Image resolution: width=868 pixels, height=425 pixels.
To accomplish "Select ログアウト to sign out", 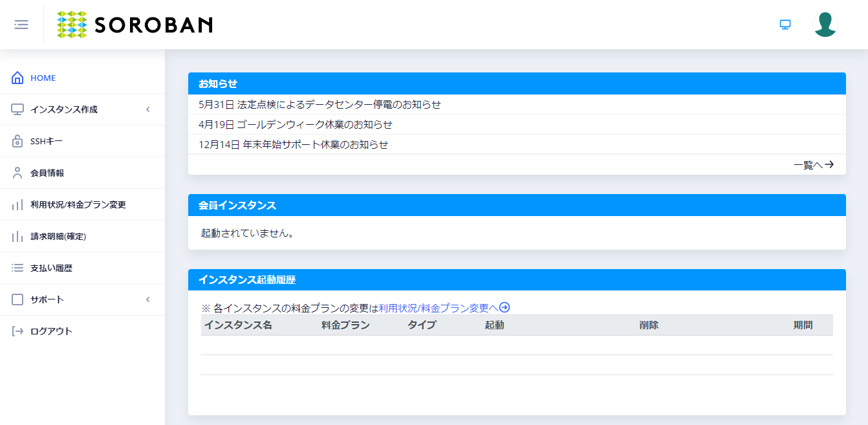I will [x=82, y=331].
